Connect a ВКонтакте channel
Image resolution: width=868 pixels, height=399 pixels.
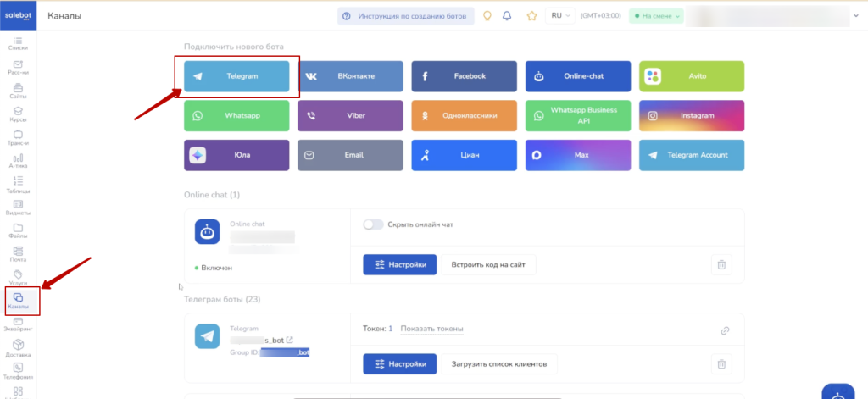tap(350, 76)
